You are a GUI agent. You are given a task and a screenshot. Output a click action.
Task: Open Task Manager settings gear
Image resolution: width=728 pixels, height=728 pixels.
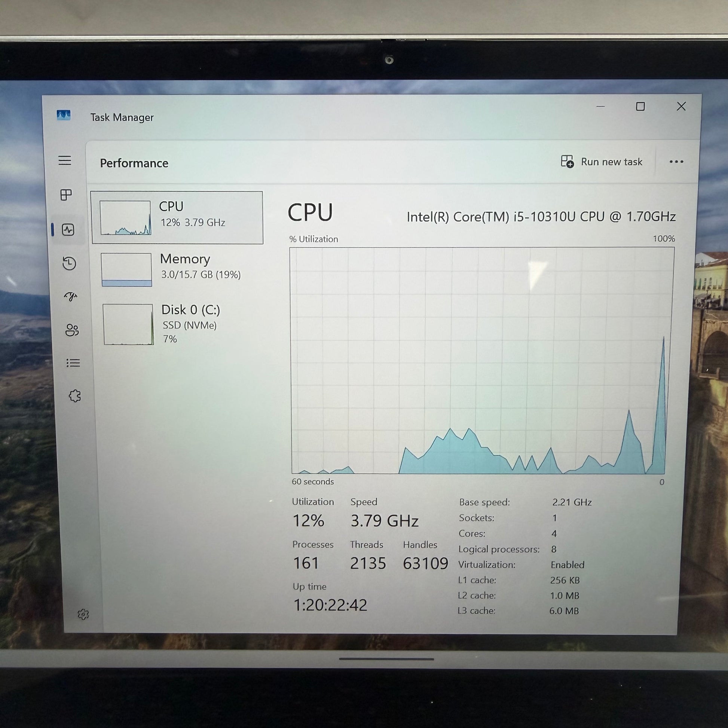[x=83, y=615]
